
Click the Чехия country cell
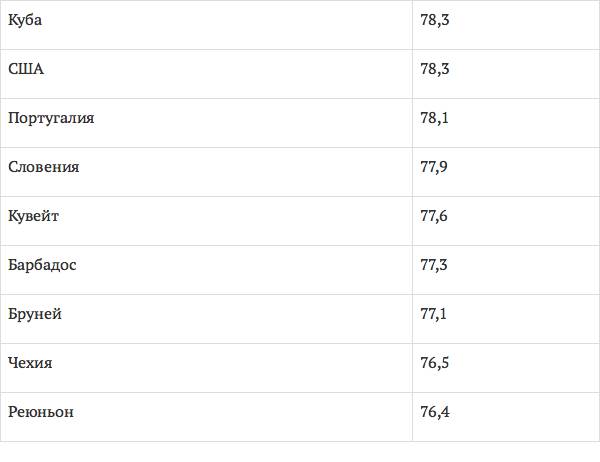click(30, 363)
